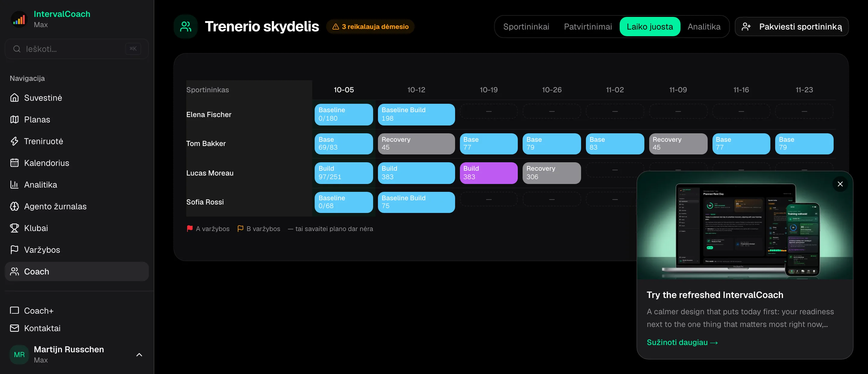
Task: Open Kalendorius calendar icon
Action: [14, 163]
